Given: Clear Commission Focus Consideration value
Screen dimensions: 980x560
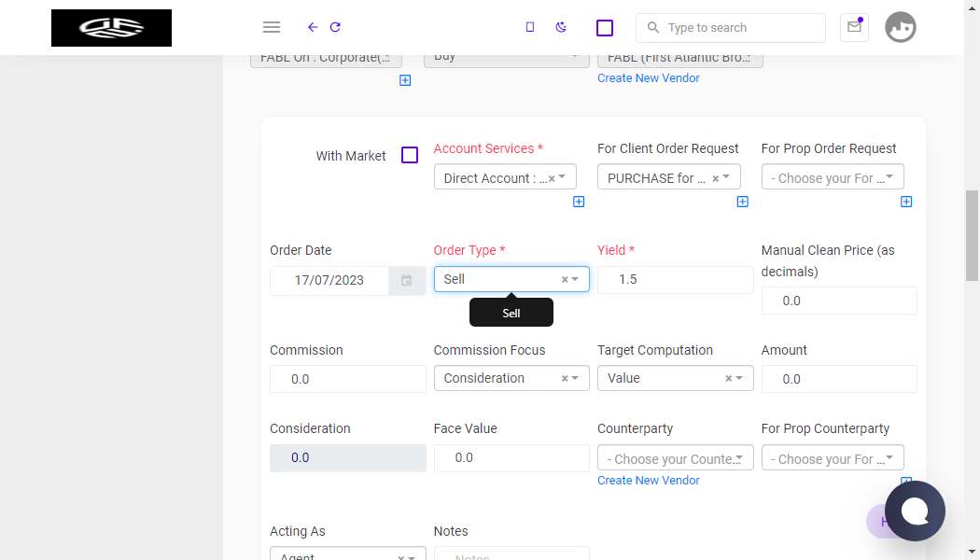Looking at the screenshot, I should point(565,378).
